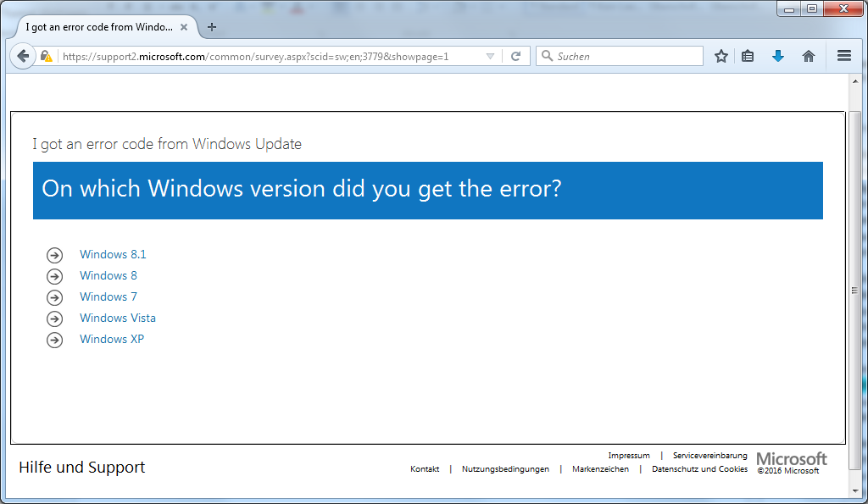The image size is (868, 504).
Task: Open the Servicevereinbarung footer link
Action: tap(709, 456)
